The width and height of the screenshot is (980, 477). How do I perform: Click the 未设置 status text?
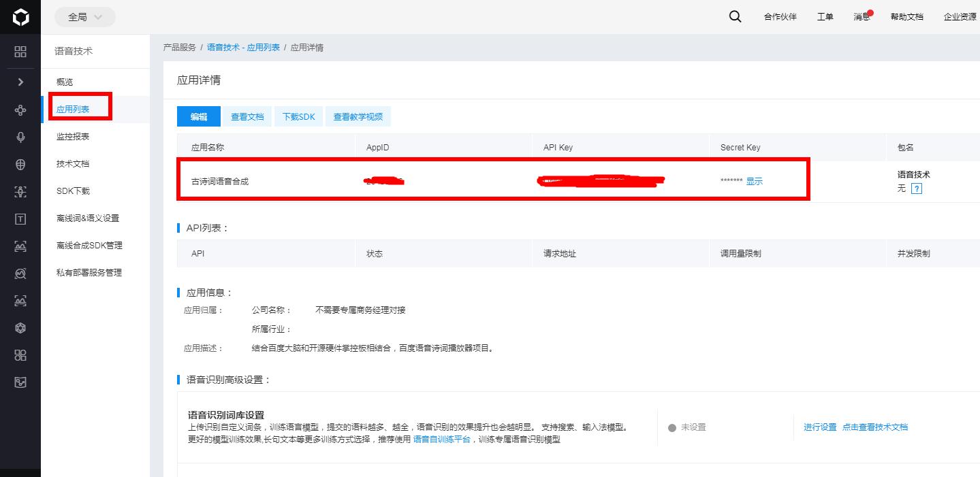693,427
